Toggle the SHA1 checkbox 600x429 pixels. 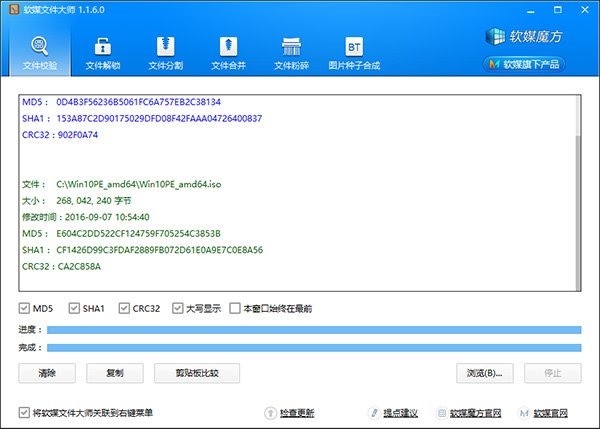click(x=74, y=308)
